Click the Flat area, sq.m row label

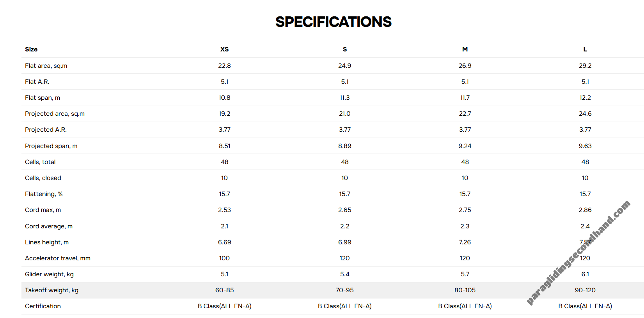46,66
